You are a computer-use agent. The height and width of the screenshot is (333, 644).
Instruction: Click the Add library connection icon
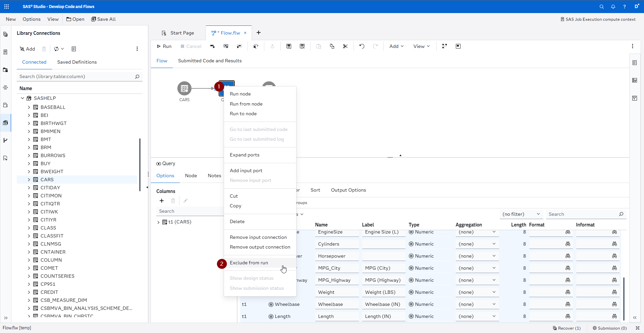click(27, 49)
